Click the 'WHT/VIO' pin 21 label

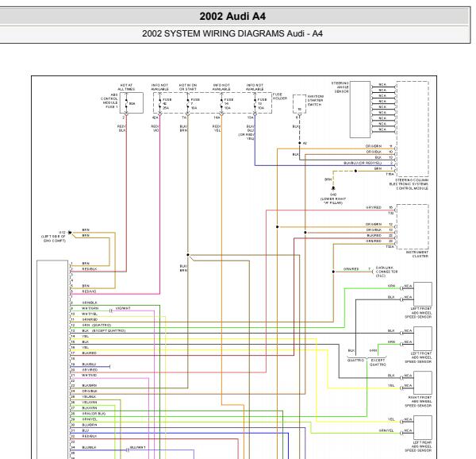89,375
